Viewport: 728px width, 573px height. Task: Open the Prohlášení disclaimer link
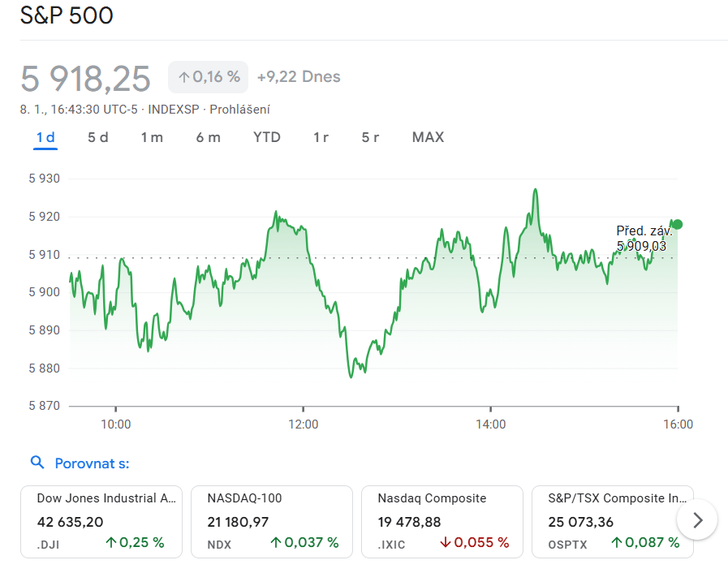(x=239, y=110)
